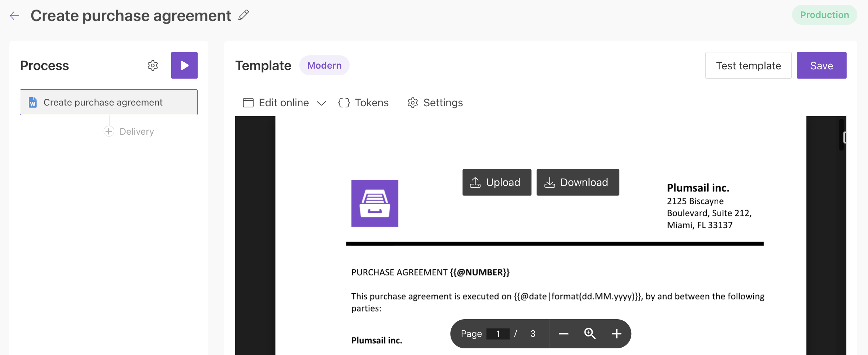Expand the Edit online dropdown chevron

(322, 103)
